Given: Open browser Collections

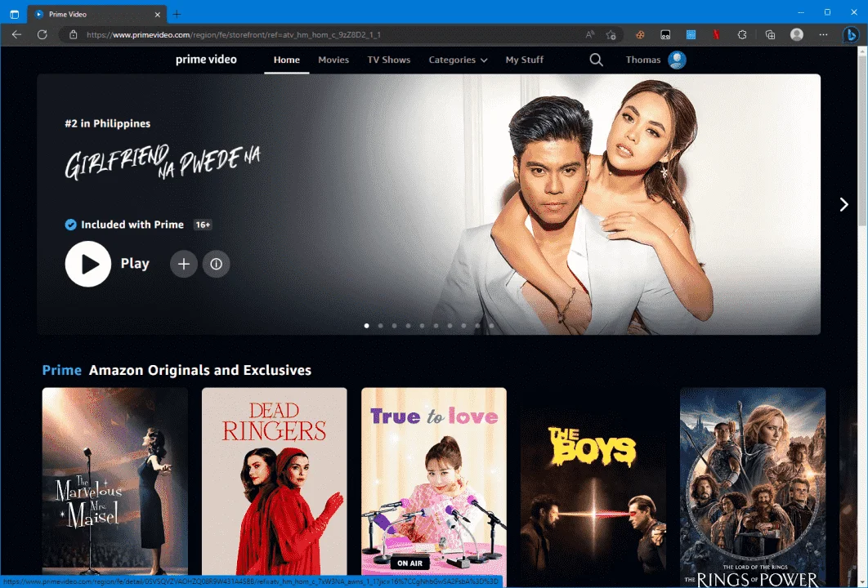Looking at the screenshot, I should click(770, 34).
